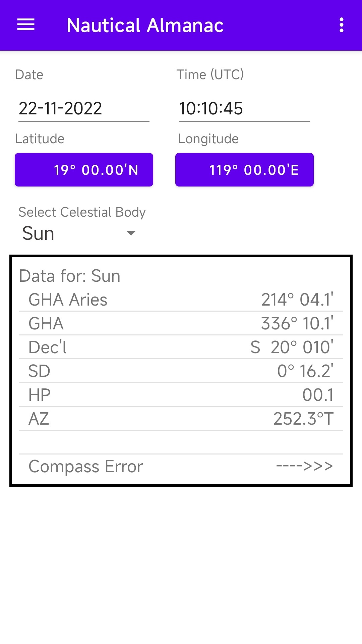362x644 pixels.
Task: Click the Nautical Almanac title
Action: [x=145, y=25]
